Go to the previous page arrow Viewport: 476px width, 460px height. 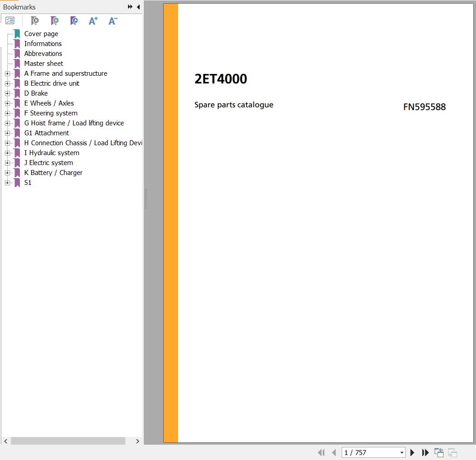[334, 452]
